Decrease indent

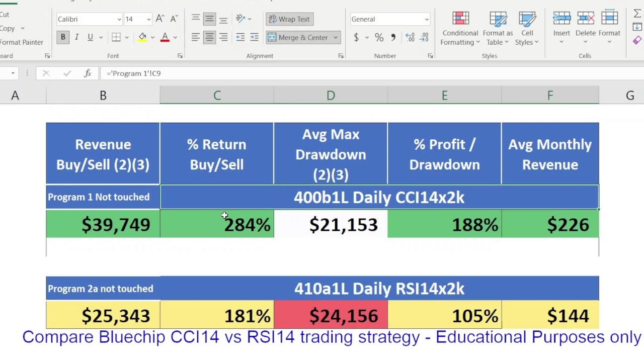point(240,37)
